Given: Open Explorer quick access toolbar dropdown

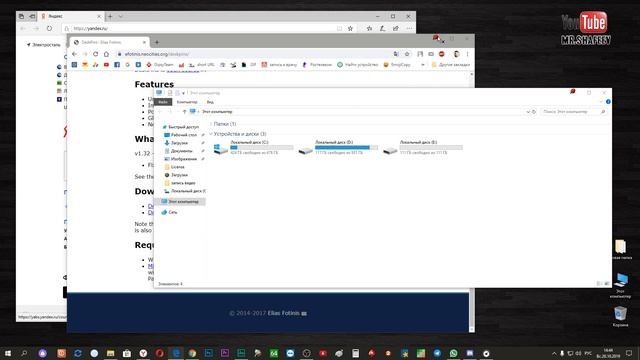Looking at the screenshot, I should [183, 93].
